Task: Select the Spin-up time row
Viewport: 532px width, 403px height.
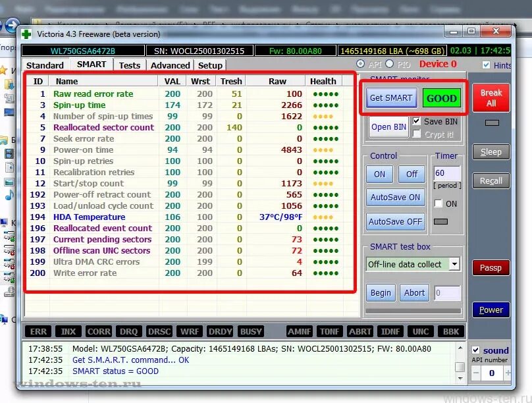Action: tap(185, 105)
